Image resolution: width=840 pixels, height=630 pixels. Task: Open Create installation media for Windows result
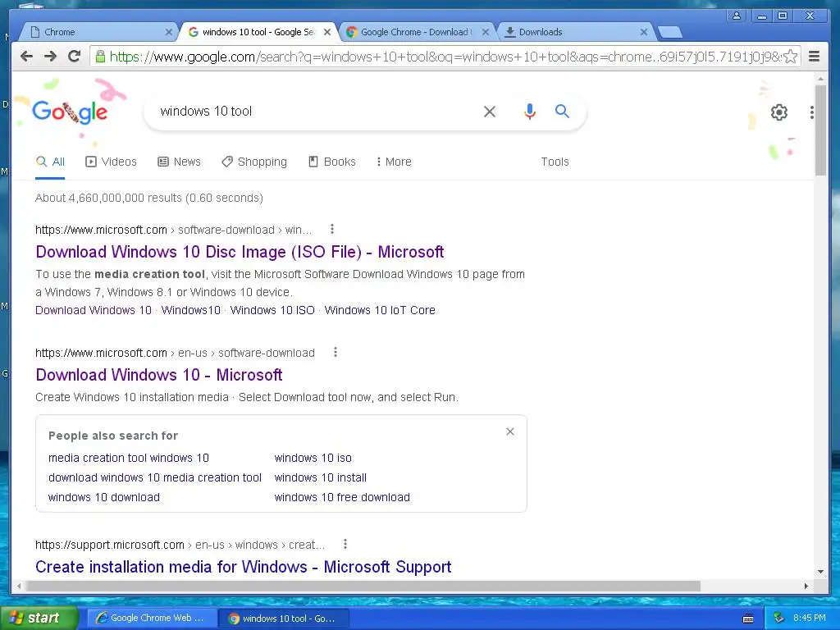point(243,567)
